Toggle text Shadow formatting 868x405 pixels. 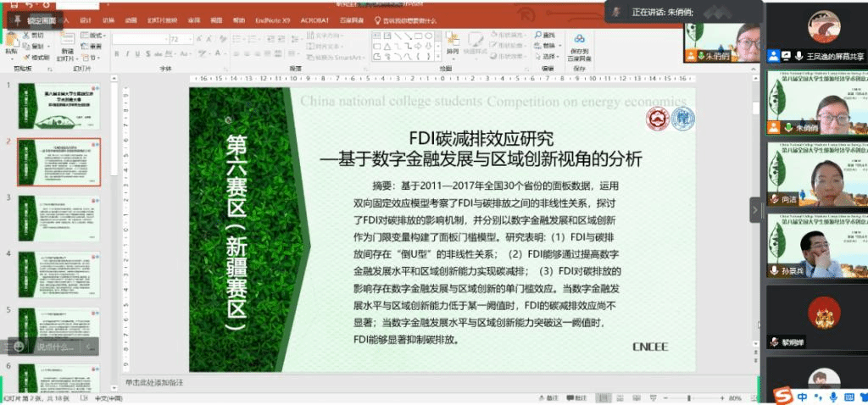pyautogui.click(x=147, y=54)
